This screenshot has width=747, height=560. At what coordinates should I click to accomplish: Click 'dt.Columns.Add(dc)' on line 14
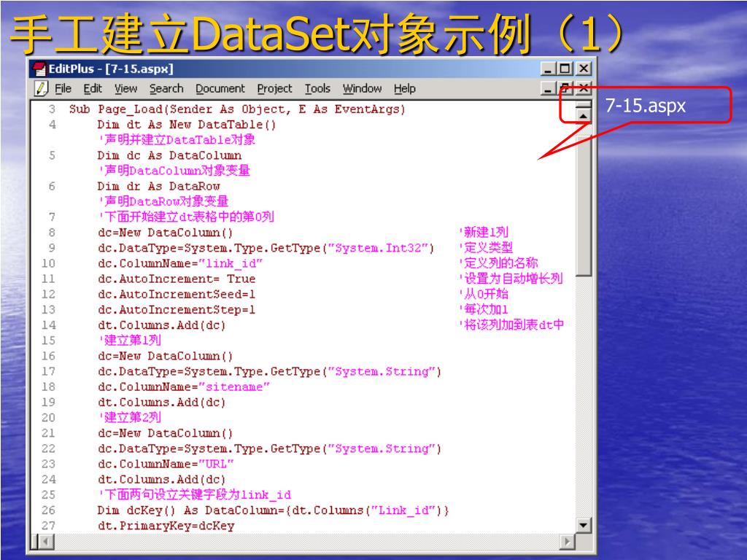[161, 325]
